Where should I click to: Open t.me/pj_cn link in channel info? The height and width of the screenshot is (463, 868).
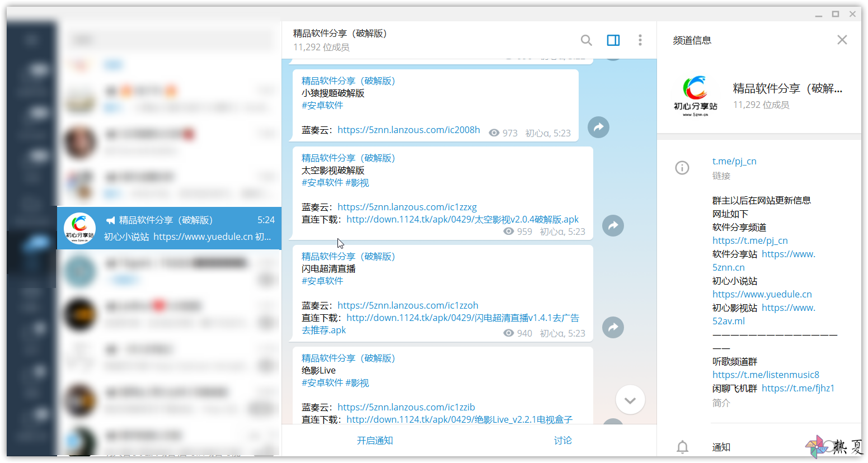(x=734, y=161)
